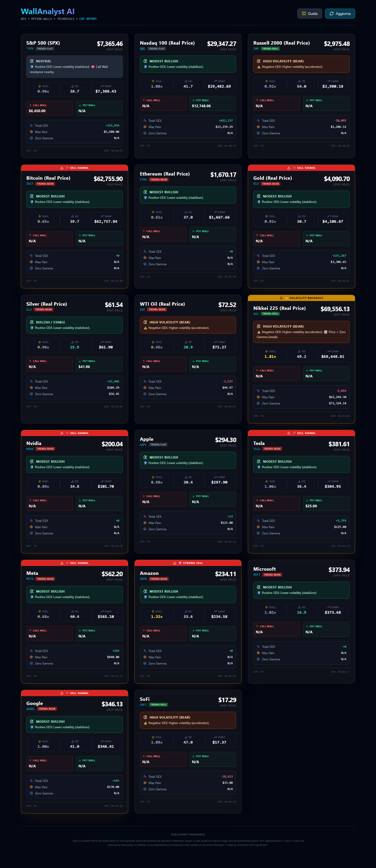This screenshot has width=376, height=868.
Task: Click the Google Total GEX pulse icon
Action: [31, 781]
